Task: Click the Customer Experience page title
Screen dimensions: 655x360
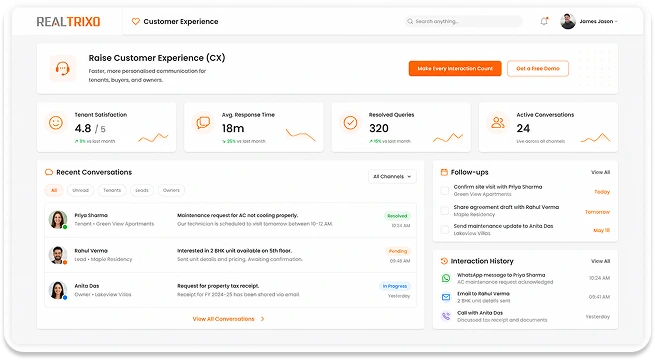Action: (181, 21)
